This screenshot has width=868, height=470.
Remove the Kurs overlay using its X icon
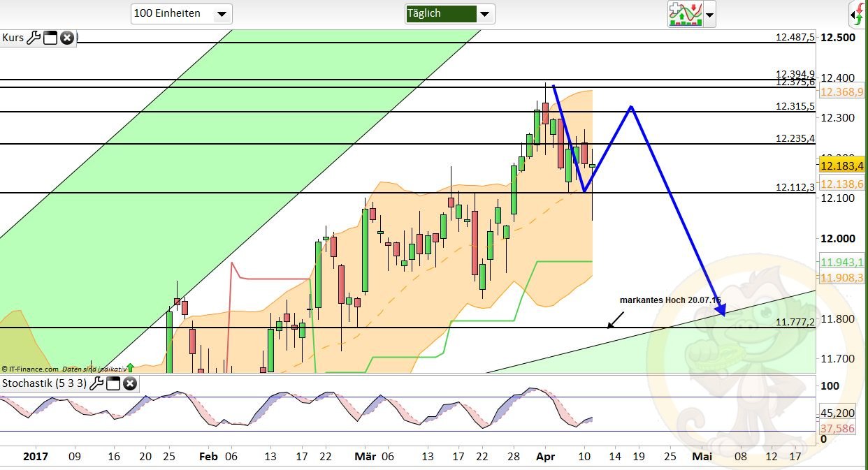[66, 38]
